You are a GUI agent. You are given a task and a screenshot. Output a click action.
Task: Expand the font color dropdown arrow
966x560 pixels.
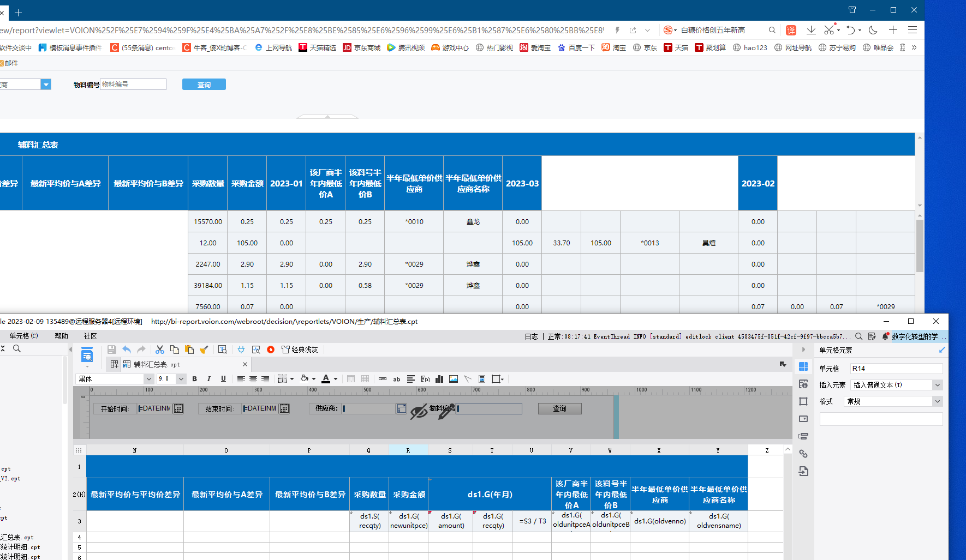click(x=336, y=379)
